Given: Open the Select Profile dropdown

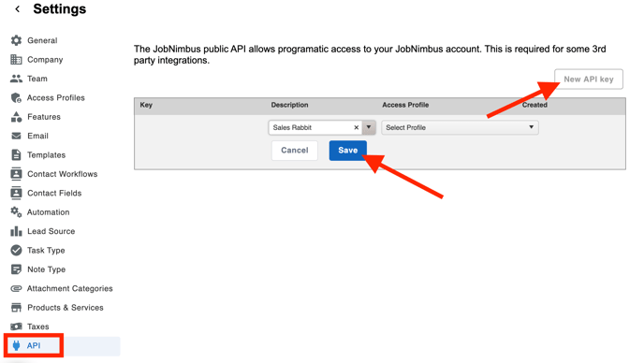Looking at the screenshot, I should pyautogui.click(x=460, y=127).
